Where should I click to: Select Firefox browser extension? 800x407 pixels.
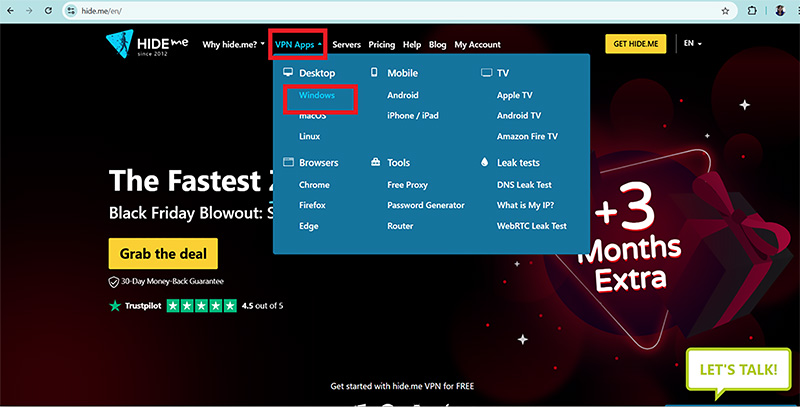click(x=312, y=205)
